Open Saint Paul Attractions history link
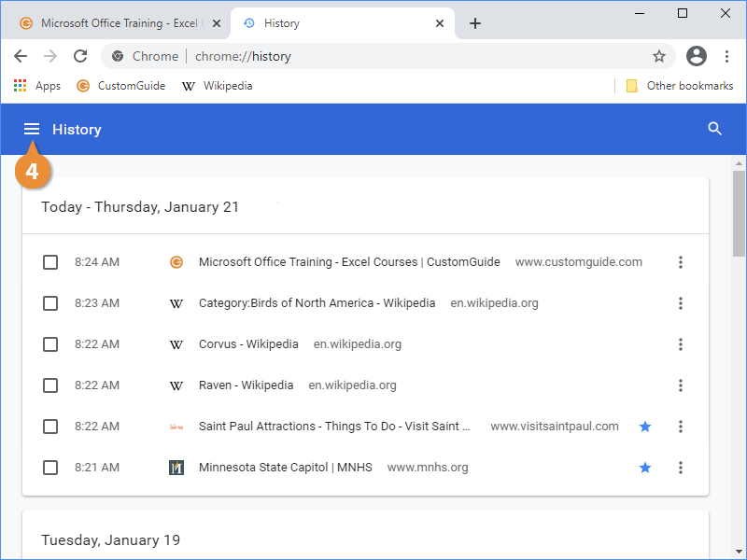This screenshot has height=560, width=747. pos(334,427)
